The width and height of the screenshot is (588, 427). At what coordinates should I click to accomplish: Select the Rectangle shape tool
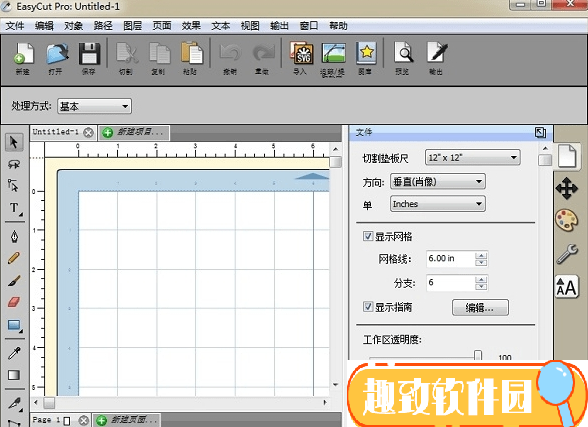pyautogui.click(x=14, y=325)
